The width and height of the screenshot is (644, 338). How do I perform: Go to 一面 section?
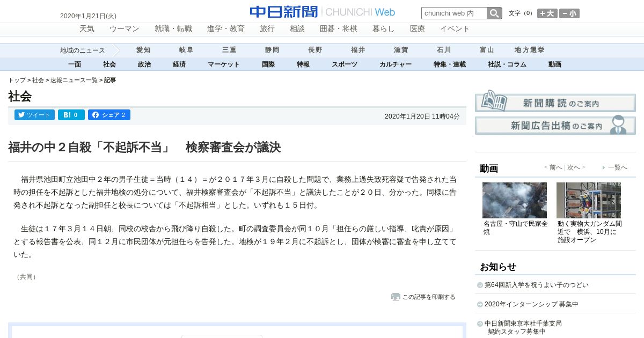point(75,64)
